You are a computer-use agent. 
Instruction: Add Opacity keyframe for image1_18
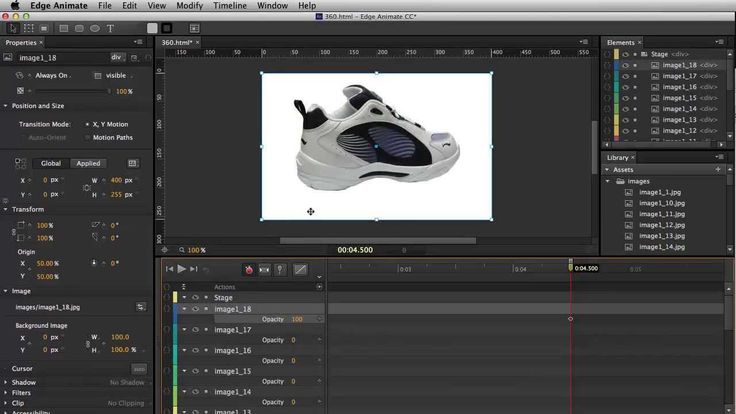(x=320, y=319)
